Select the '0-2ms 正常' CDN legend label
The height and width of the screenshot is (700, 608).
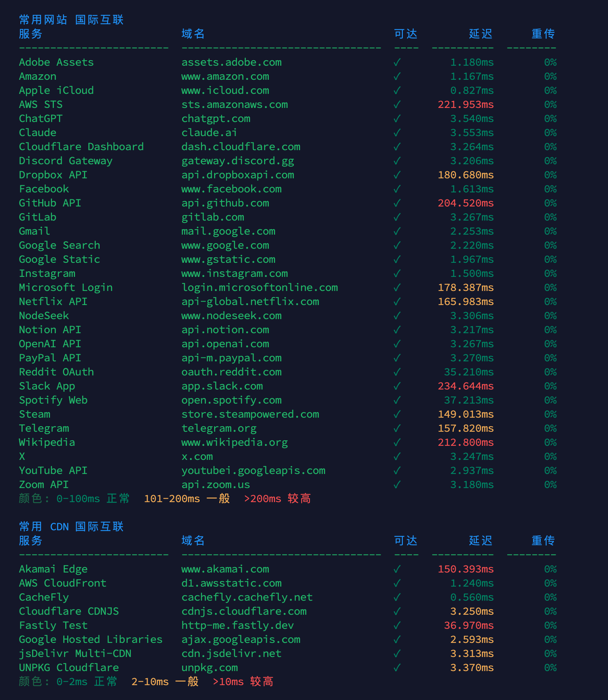87,682
